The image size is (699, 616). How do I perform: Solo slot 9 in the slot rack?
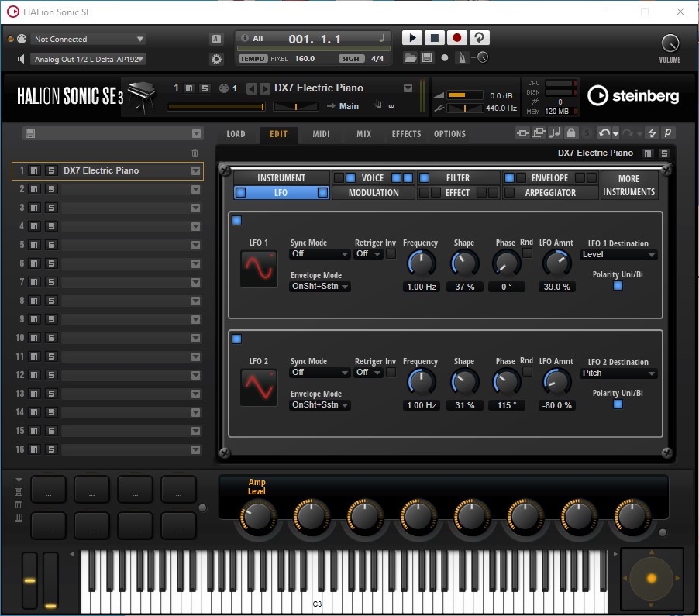(51, 319)
